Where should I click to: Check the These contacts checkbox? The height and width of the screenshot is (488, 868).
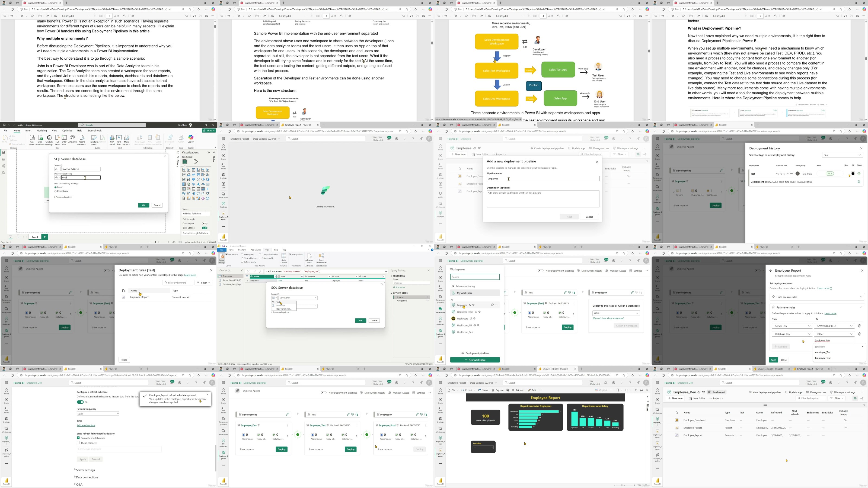click(x=78, y=442)
